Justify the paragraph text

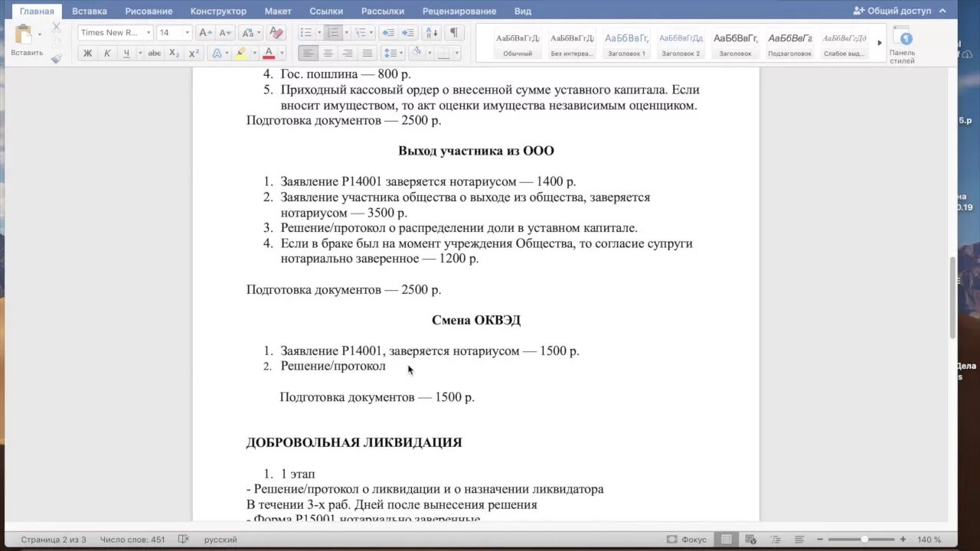(367, 53)
